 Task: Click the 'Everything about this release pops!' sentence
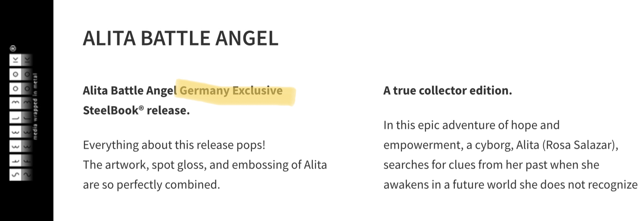coord(174,145)
